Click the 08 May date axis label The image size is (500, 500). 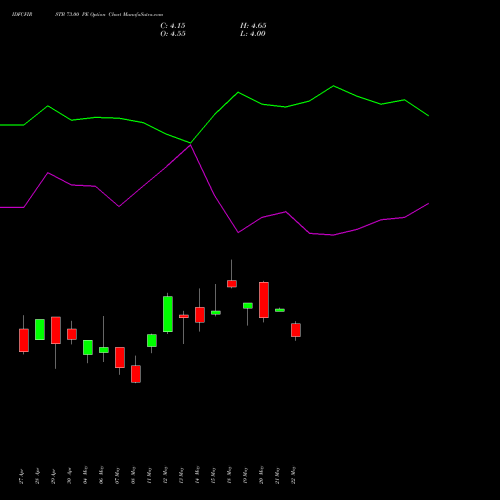pyautogui.click(x=134, y=475)
